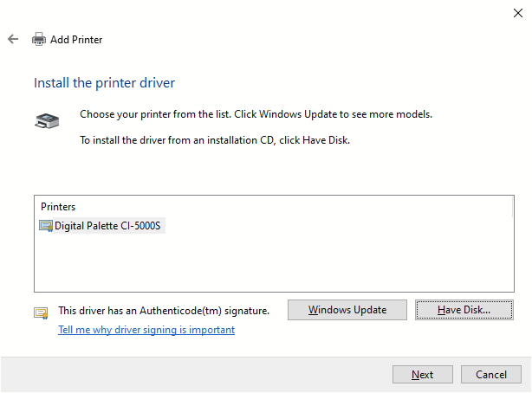Click the Choose your printer instruction text
The image size is (532, 393).
tap(256, 114)
